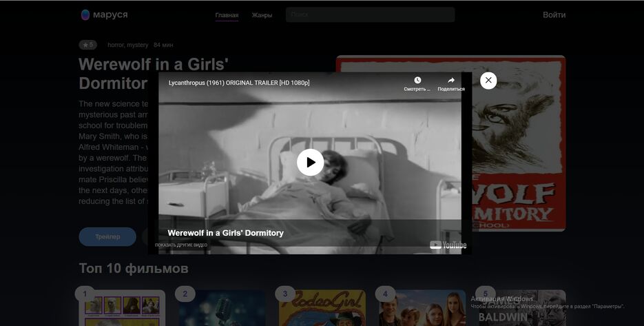The width and height of the screenshot is (644, 326).
Task: Click the Share arrow icon on video
Action: coord(451,80)
